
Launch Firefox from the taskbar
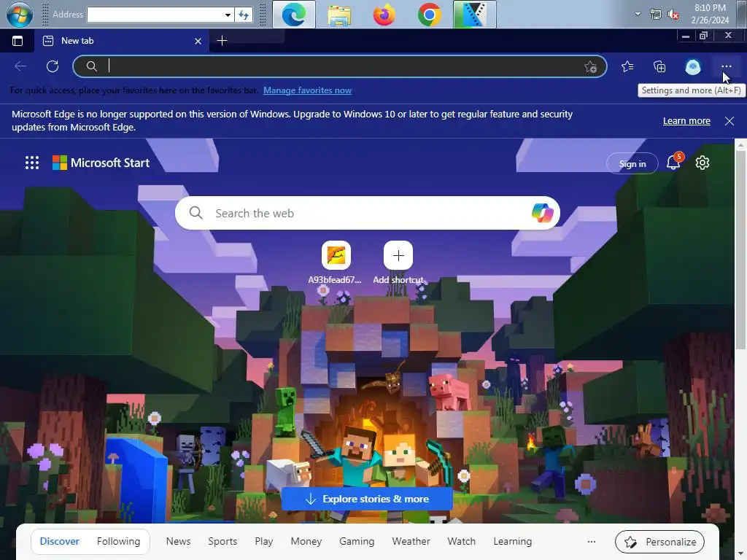click(384, 15)
